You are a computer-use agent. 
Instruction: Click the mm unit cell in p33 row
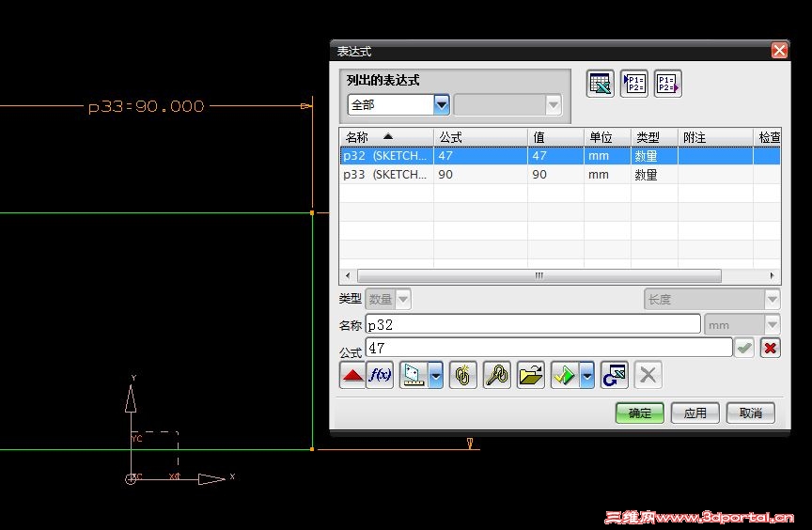click(x=607, y=175)
